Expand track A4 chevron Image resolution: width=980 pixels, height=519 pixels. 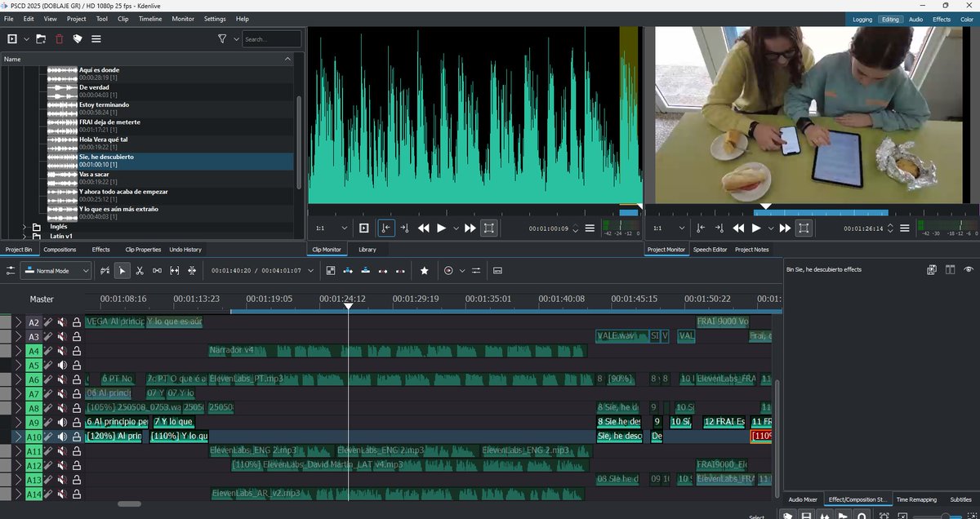pyautogui.click(x=18, y=351)
